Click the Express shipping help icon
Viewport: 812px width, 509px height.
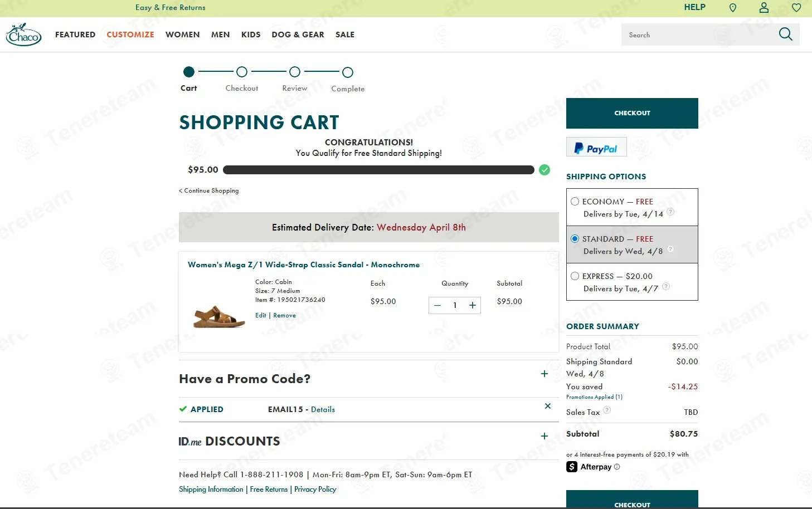click(x=666, y=286)
